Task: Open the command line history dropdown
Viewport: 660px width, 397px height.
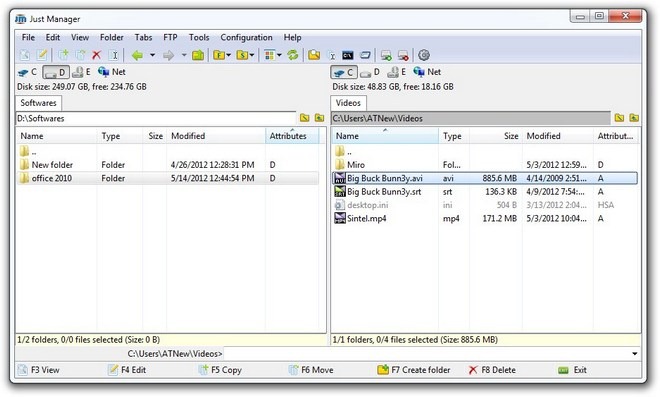Action: [x=634, y=354]
